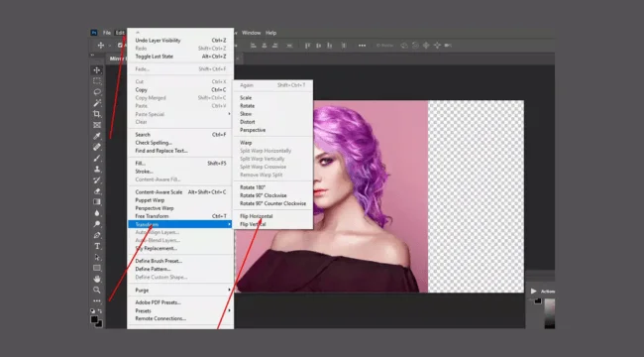
Task: Select the Crop tool
Action: point(97,114)
